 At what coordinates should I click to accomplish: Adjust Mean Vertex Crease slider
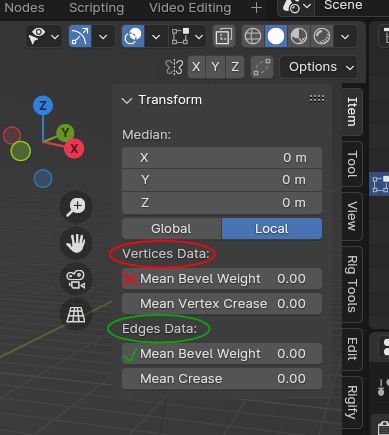coord(222,304)
